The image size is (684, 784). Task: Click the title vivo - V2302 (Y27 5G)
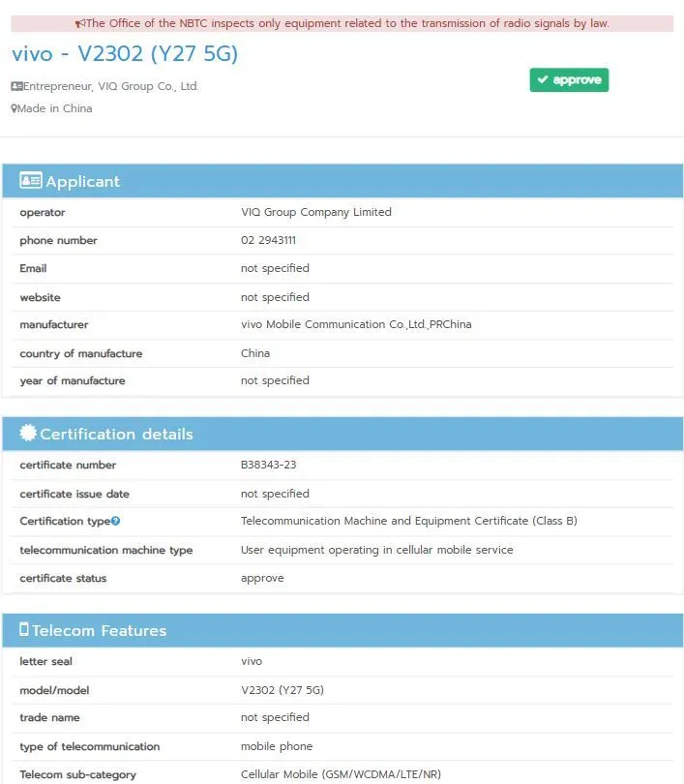pos(125,53)
